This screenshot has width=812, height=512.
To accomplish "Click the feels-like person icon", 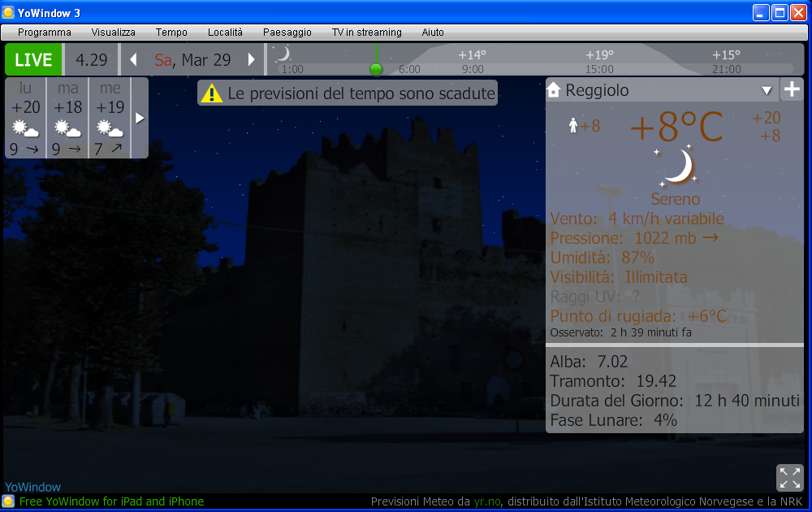I will coord(573,125).
